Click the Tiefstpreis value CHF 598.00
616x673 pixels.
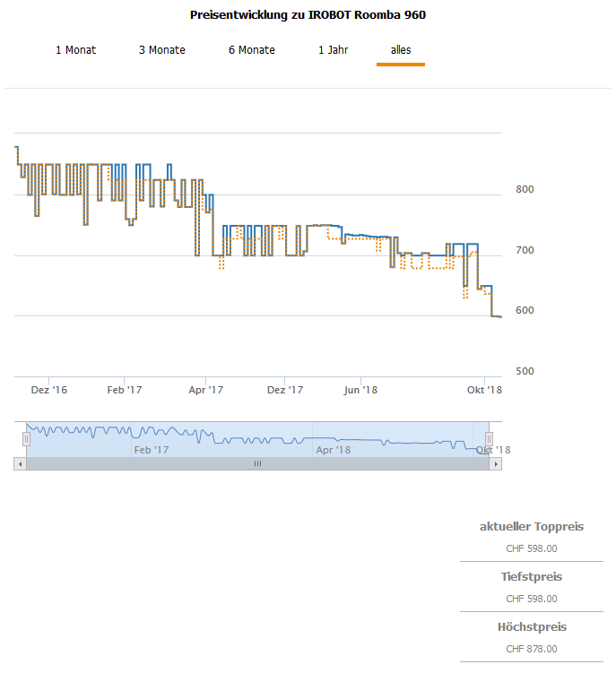point(531,599)
